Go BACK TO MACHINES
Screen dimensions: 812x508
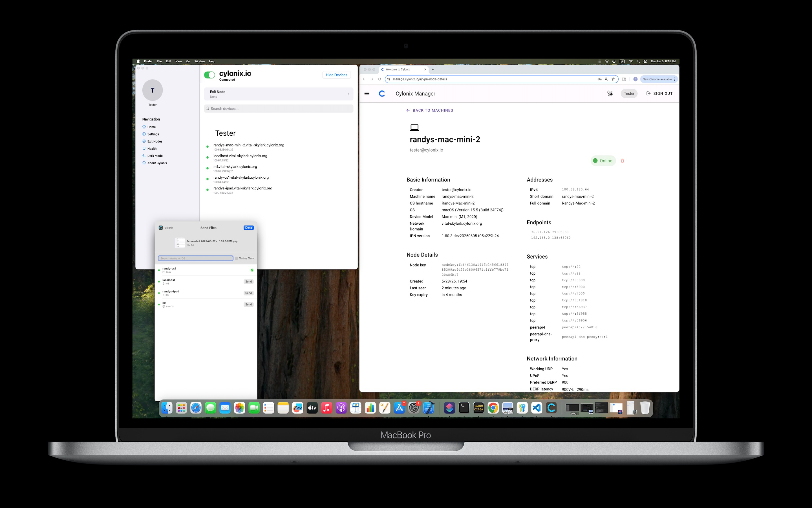[x=429, y=110]
